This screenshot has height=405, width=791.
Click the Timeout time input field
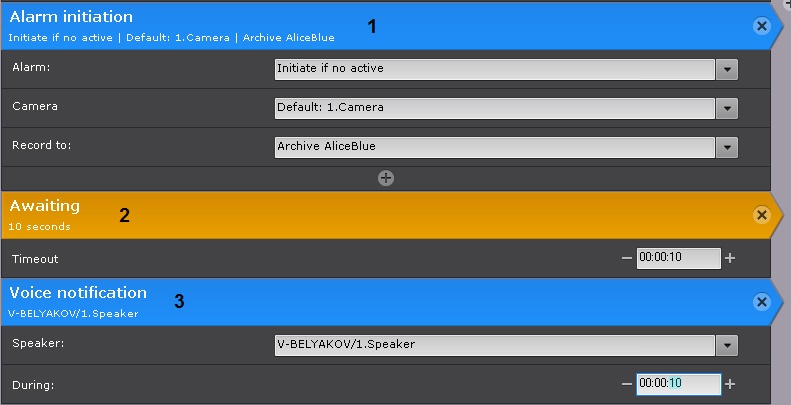678,258
